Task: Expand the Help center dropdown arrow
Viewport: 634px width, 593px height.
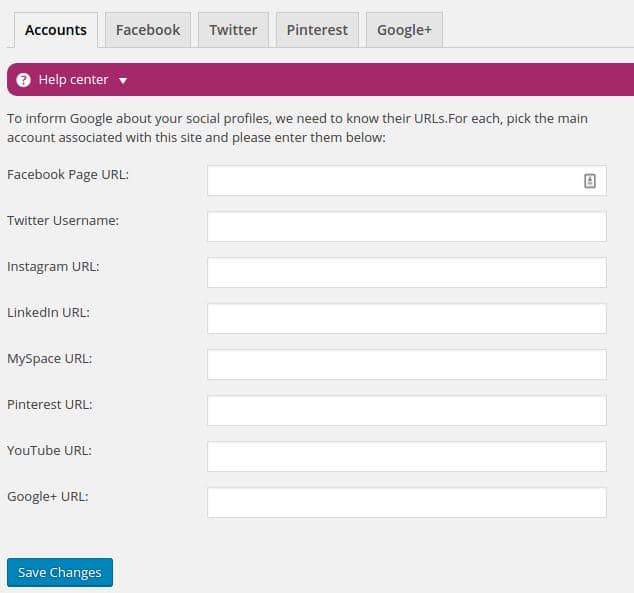Action: click(x=123, y=80)
